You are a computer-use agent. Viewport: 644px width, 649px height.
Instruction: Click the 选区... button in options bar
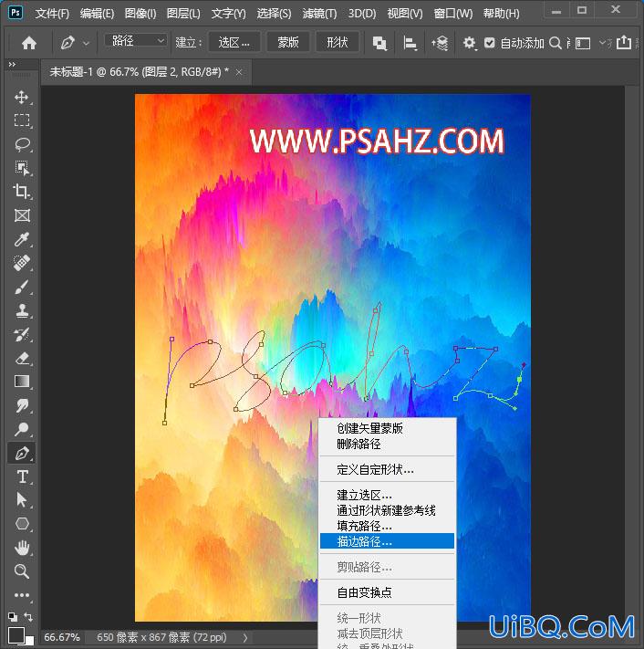pos(234,42)
